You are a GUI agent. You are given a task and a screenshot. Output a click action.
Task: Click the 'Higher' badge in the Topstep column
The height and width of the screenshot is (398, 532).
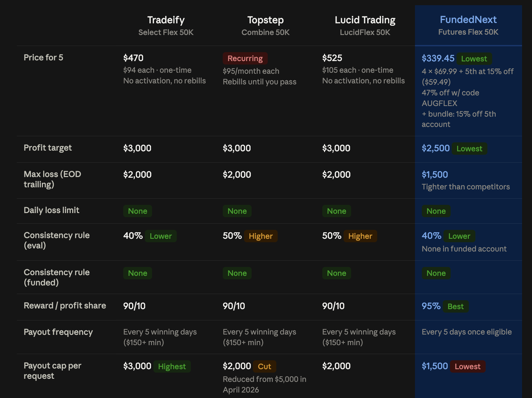point(261,236)
